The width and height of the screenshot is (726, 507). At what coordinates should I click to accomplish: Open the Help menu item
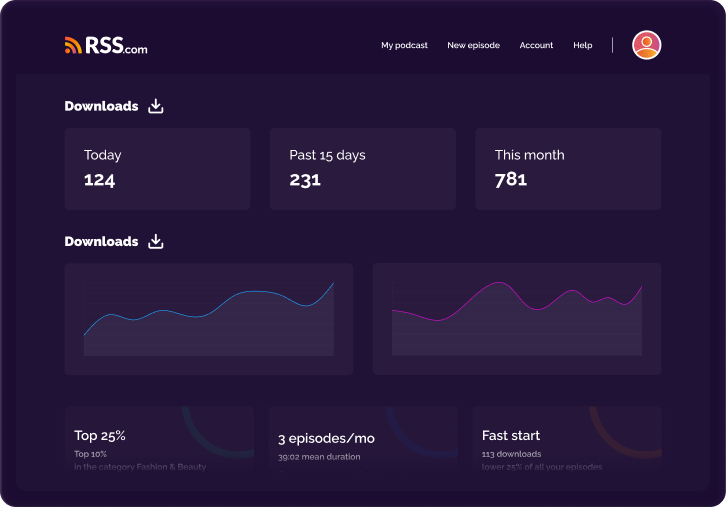[582, 45]
